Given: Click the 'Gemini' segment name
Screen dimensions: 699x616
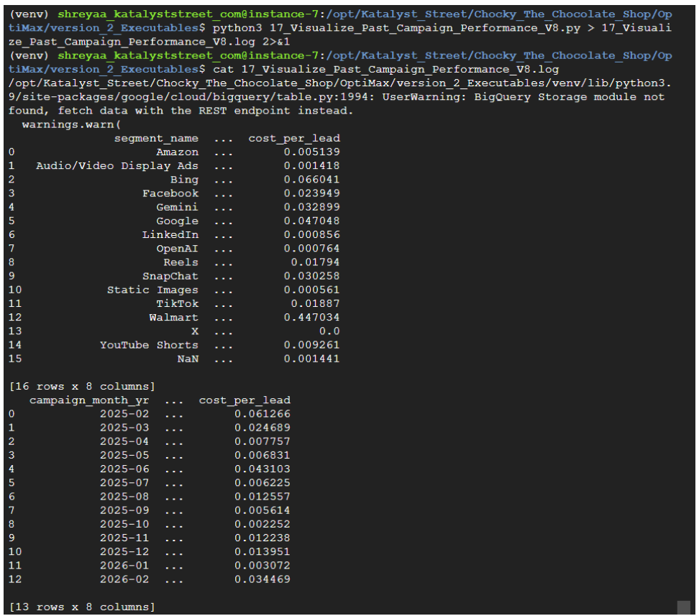Looking at the screenshot, I should point(177,207).
